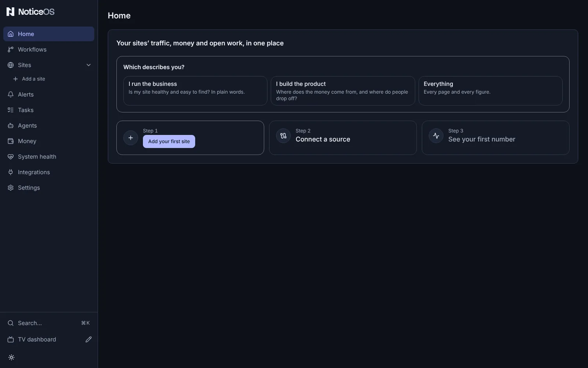Image resolution: width=588 pixels, height=368 pixels.
Task: Open the "See your first number" step
Action: click(x=496, y=138)
